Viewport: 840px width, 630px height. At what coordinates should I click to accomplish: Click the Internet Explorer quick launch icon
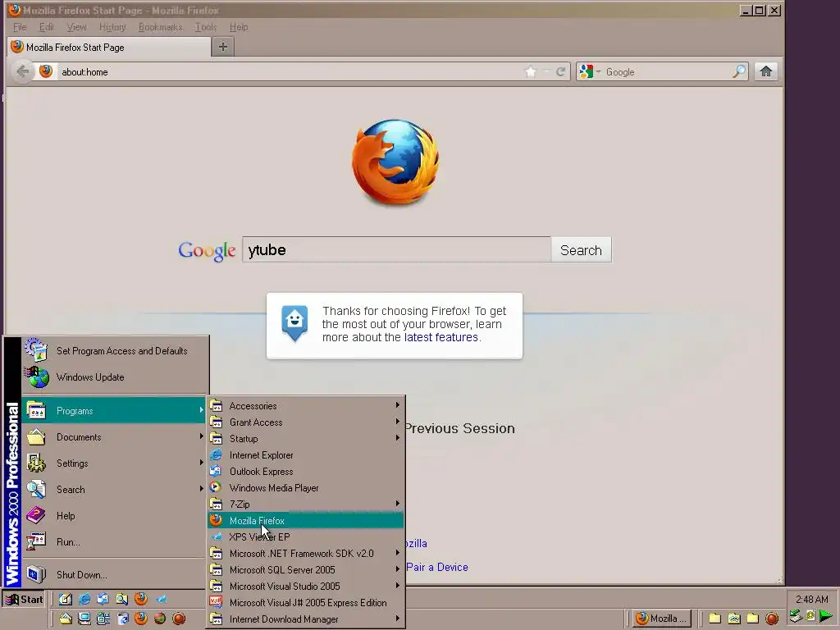[84, 600]
